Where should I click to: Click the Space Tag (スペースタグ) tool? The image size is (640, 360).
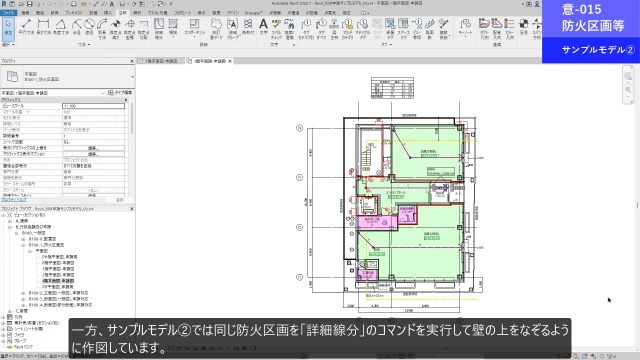pyautogui.click(x=403, y=29)
